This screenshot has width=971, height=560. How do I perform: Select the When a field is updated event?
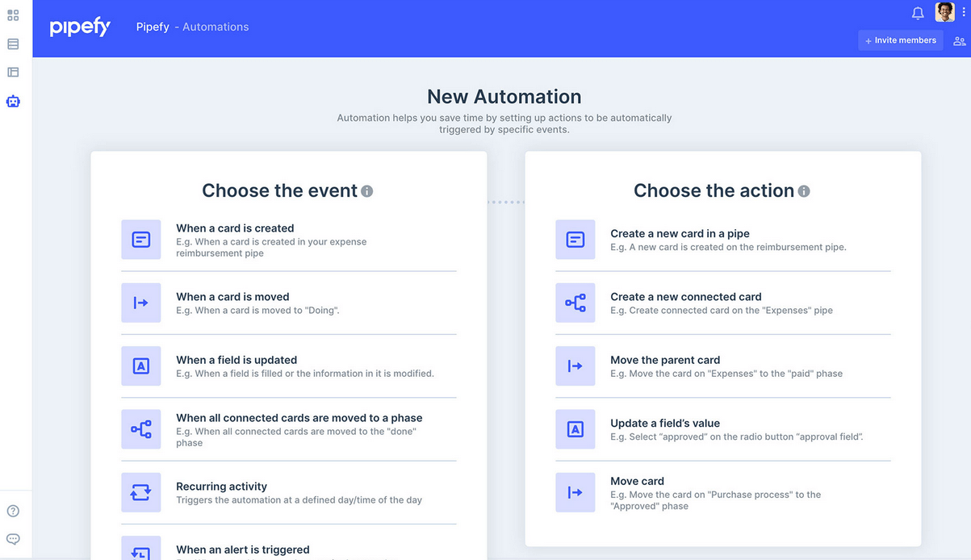289,366
